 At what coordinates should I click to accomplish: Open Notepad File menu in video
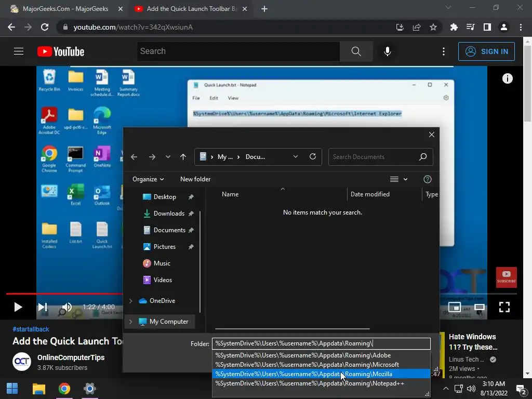(196, 98)
